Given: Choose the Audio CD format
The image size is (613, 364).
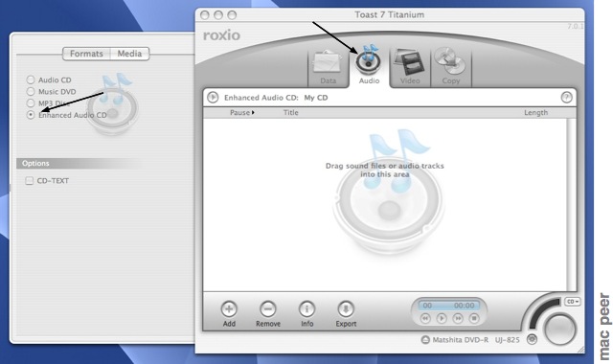Looking at the screenshot, I should point(31,80).
